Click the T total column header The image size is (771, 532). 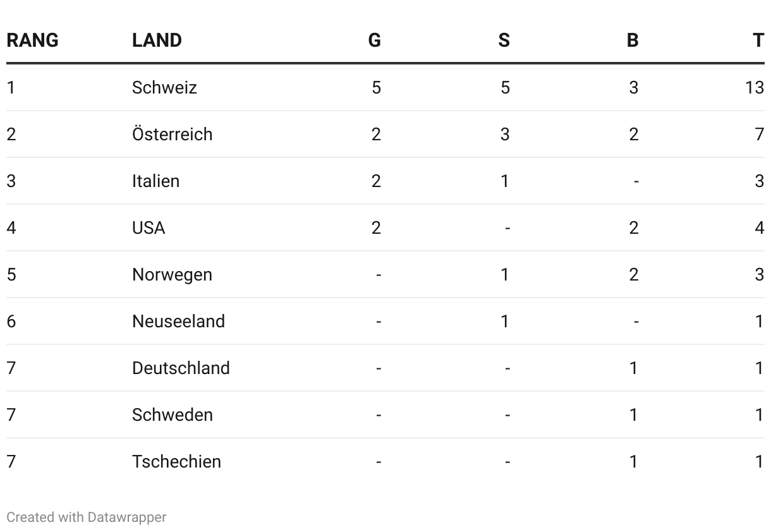click(758, 40)
